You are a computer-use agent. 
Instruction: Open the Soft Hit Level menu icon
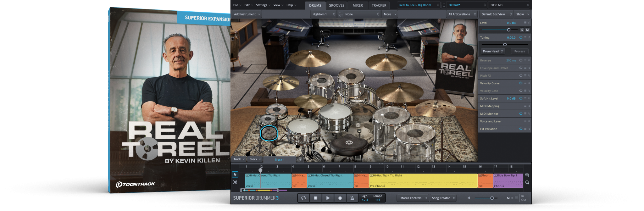[x=525, y=98]
